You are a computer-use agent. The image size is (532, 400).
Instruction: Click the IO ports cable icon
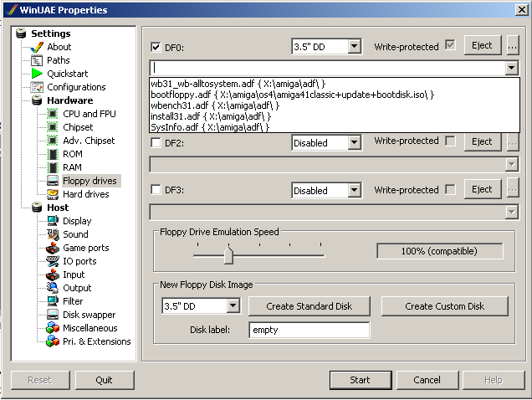(x=52, y=261)
